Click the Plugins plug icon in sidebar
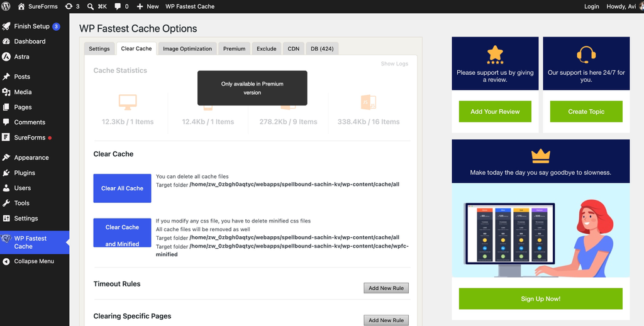 click(6, 173)
